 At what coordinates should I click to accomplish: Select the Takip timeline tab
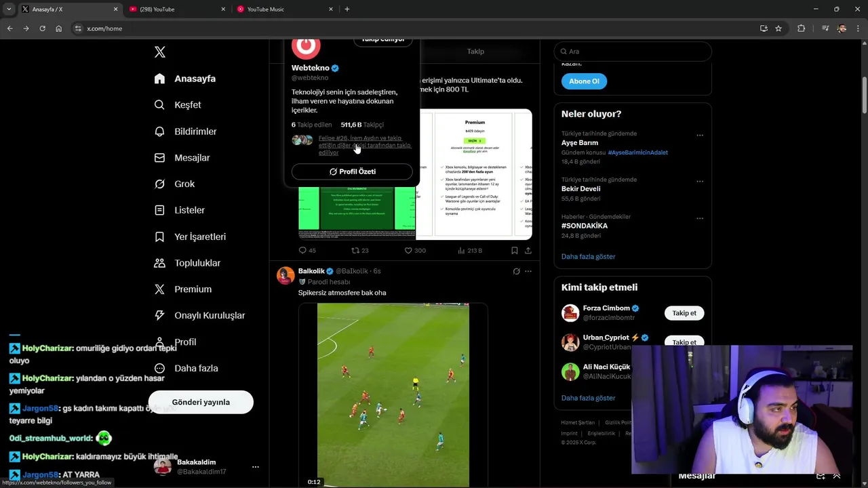[475, 52]
